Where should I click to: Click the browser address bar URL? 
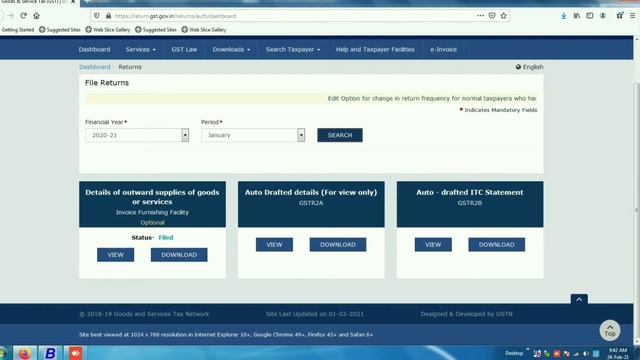175,16
